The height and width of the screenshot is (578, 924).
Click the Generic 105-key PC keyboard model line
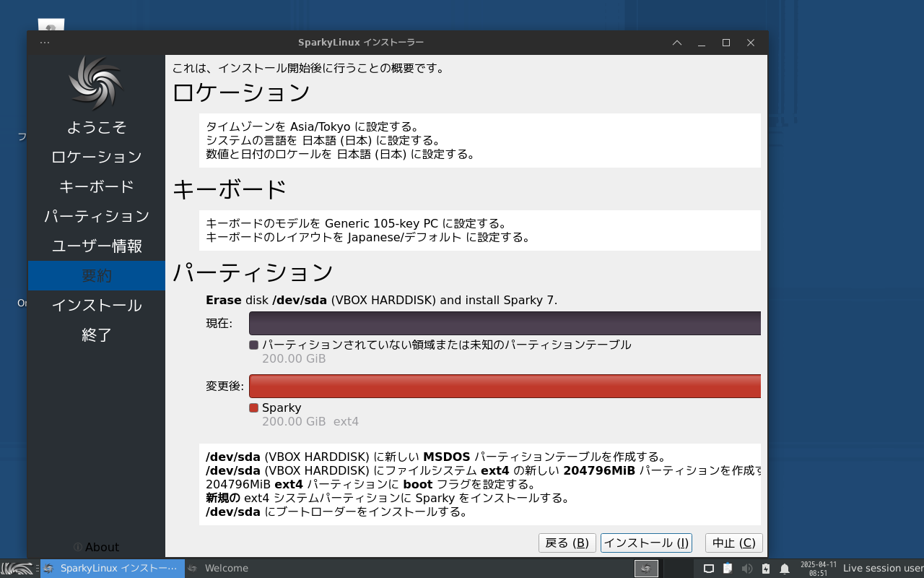tap(357, 223)
